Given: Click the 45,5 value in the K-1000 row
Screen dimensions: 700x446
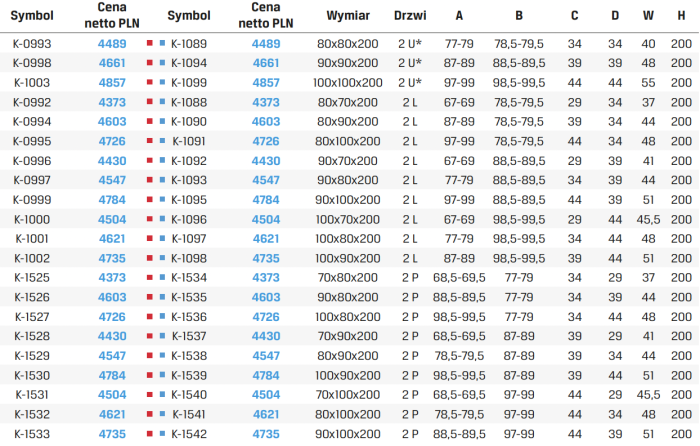Looking at the screenshot, I should [648, 219].
